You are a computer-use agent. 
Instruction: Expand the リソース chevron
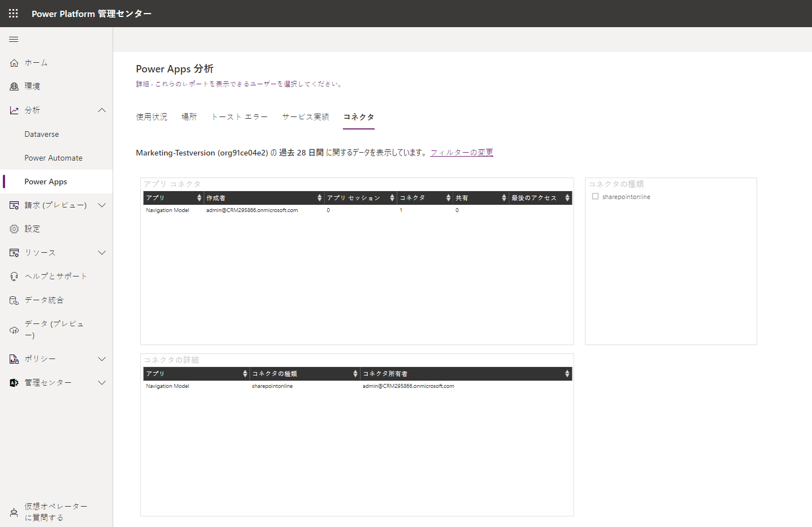[x=102, y=253]
